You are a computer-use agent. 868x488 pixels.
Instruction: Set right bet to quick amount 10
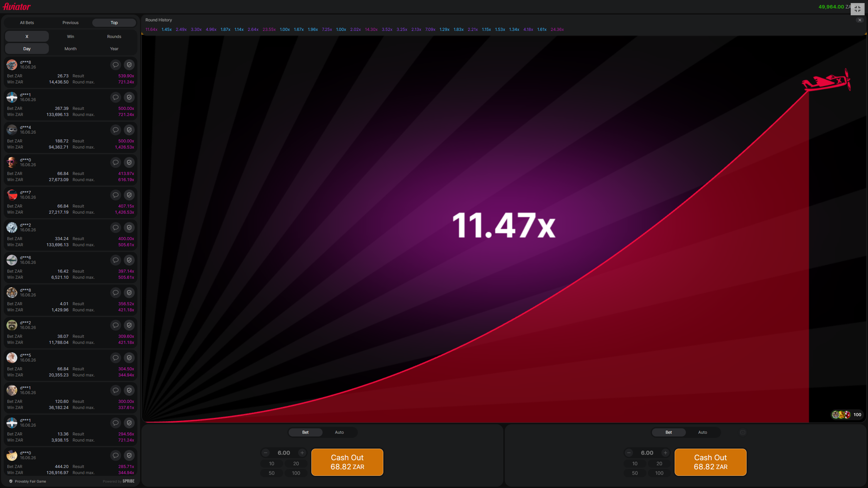click(x=635, y=464)
